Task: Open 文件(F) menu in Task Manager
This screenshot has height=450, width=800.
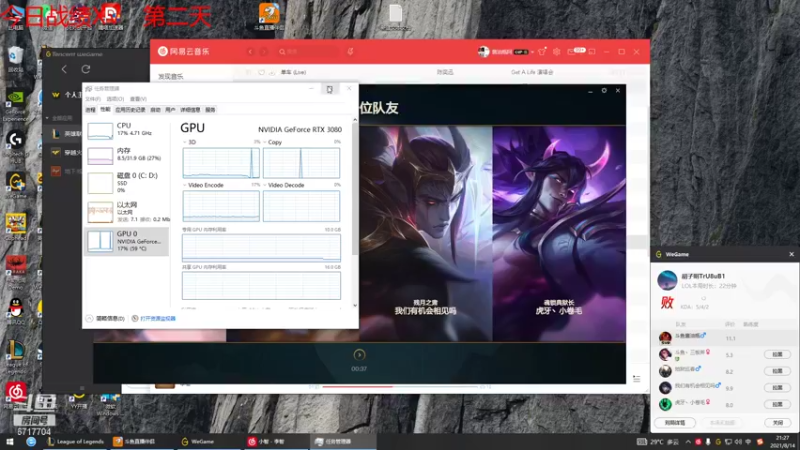Action: coord(93,99)
